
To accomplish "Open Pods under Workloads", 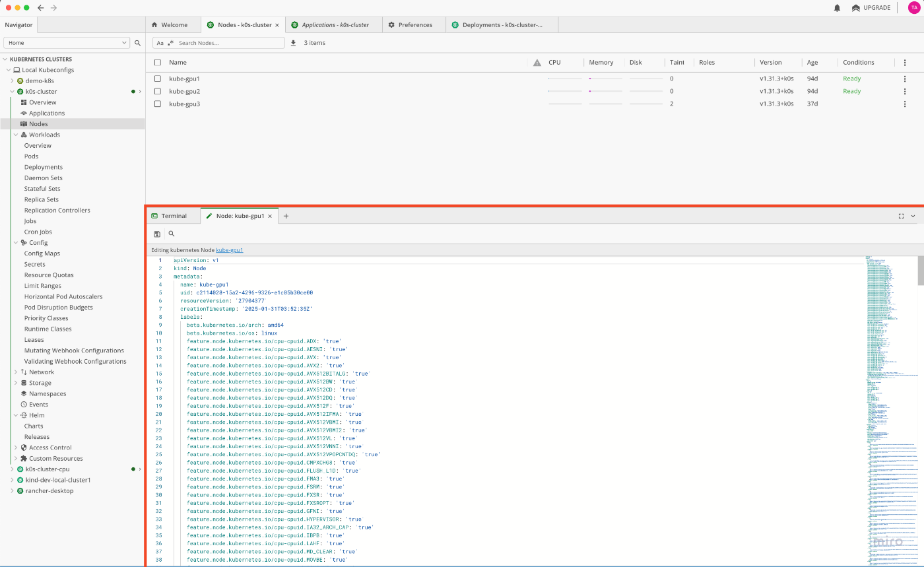I will point(31,156).
